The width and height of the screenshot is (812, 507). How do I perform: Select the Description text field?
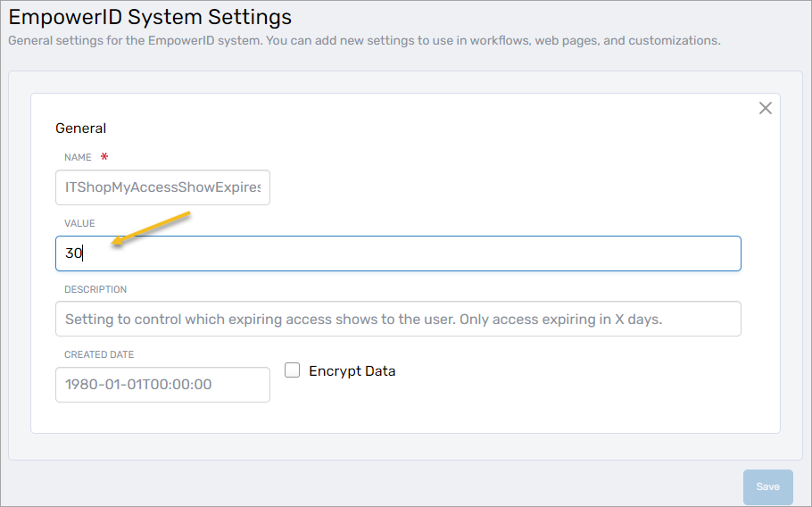(398, 319)
